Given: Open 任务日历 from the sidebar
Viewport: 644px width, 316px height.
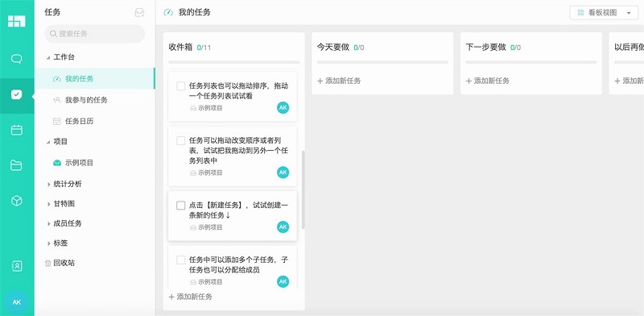Looking at the screenshot, I should 79,122.
